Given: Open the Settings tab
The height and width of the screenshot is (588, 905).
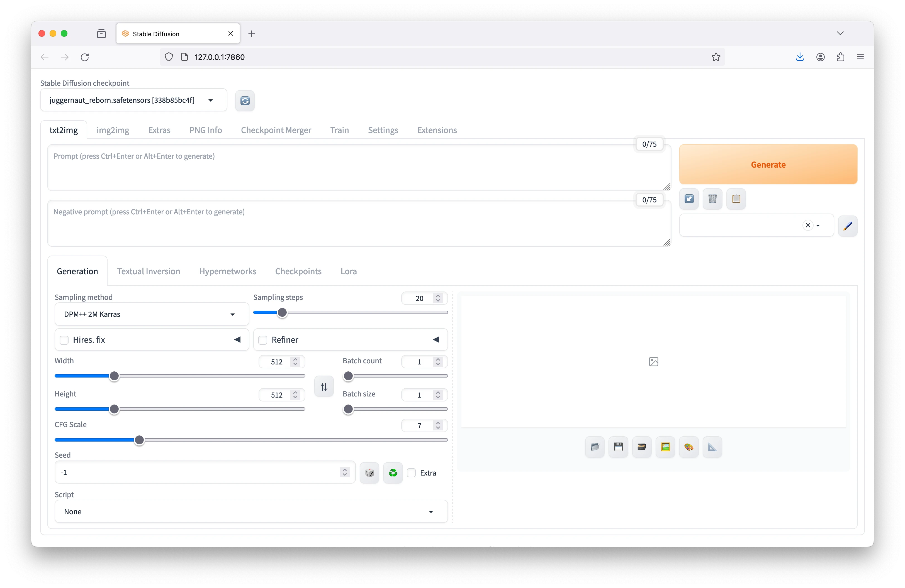Looking at the screenshot, I should click(x=383, y=130).
